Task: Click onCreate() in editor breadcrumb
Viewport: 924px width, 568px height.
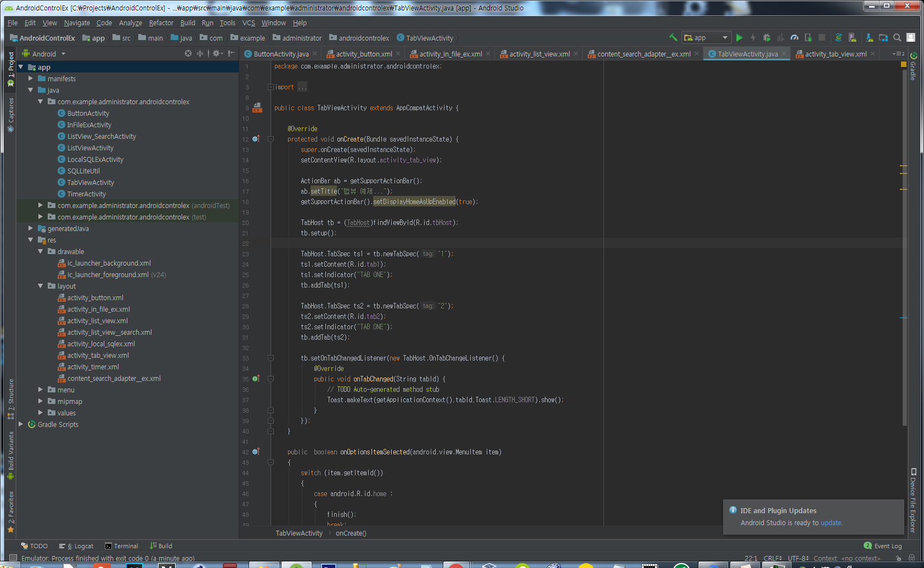Action: click(351, 533)
